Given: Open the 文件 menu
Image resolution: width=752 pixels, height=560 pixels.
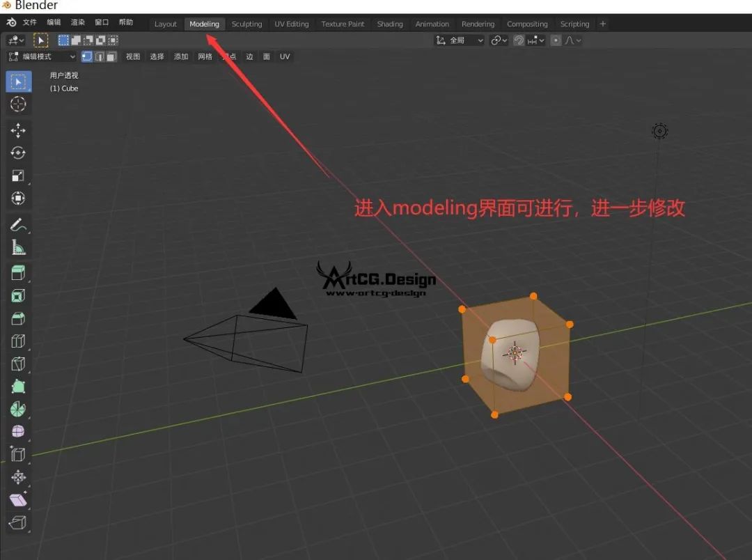Looking at the screenshot, I should point(30,22).
